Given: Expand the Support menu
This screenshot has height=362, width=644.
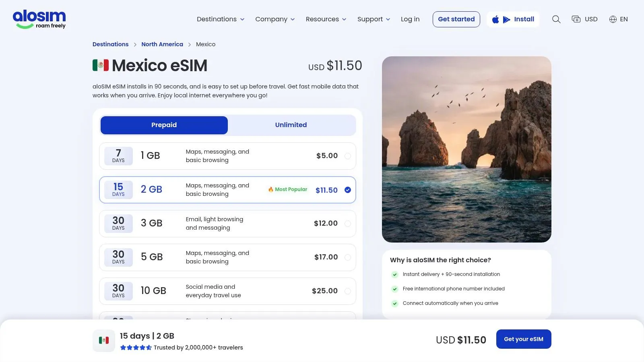Looking at the screenshot, I should click(x=374, y=19).
